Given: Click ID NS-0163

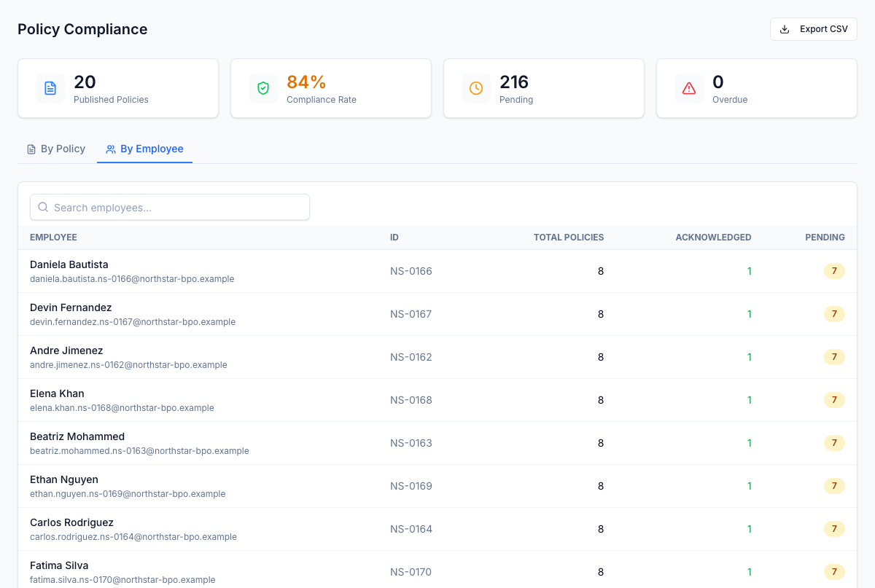Looking at the screenshot, I should click(411, 443).
